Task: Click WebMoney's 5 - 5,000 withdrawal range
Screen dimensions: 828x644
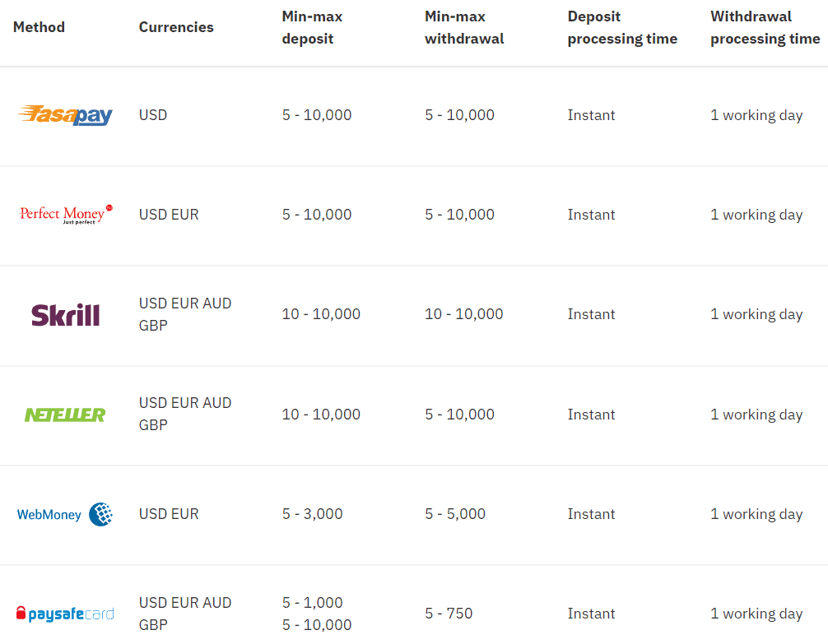Action: pos(455,514)
